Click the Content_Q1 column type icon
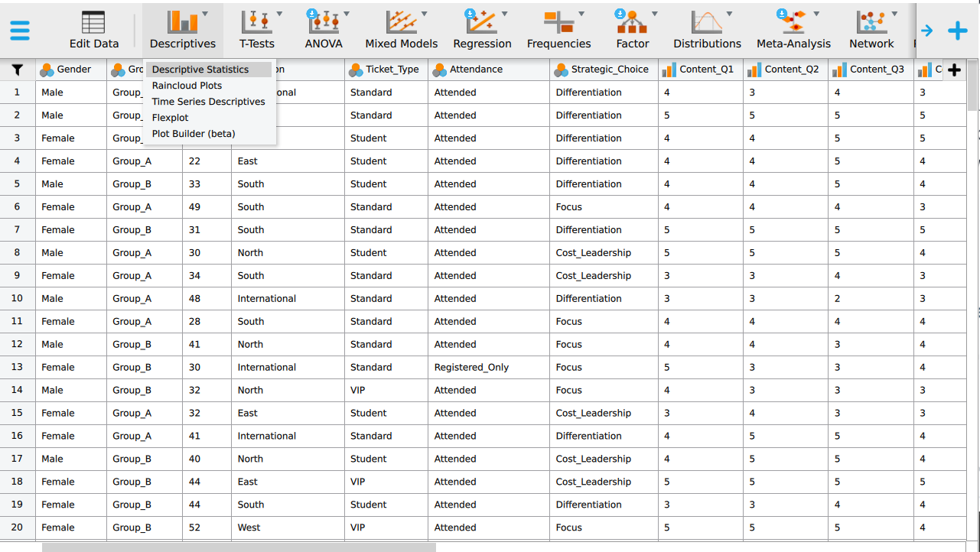Image resolution: width=980 pixels, height=552 pixels. click(669, 70)
